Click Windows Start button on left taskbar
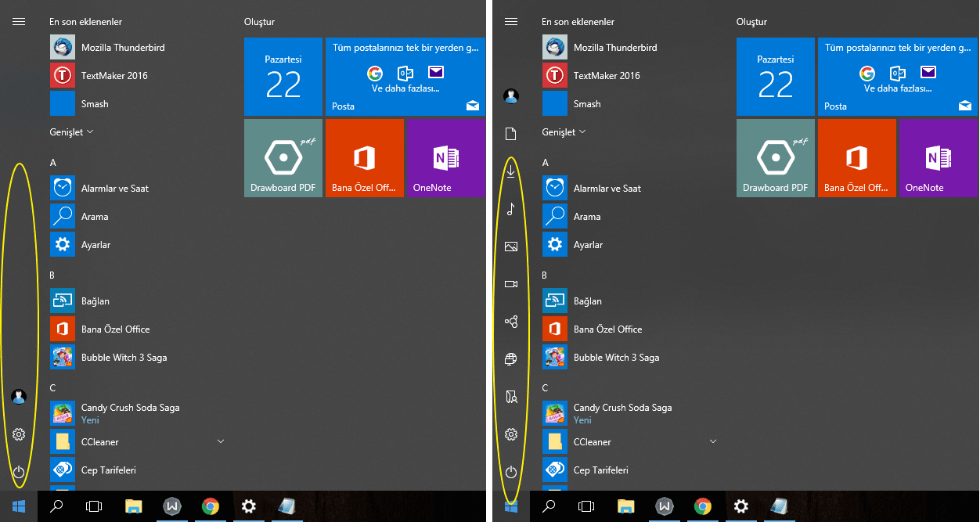This screenshot has height=522, width=980. coord(19,506)
